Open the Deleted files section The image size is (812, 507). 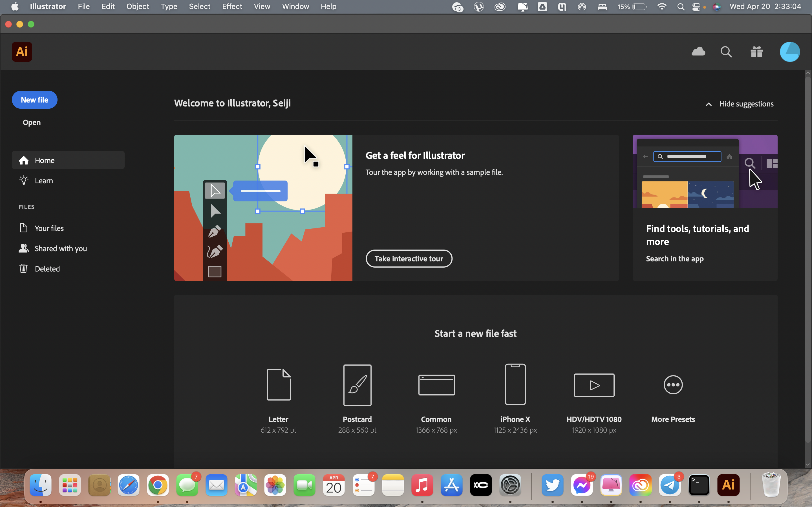coord(48,268)
